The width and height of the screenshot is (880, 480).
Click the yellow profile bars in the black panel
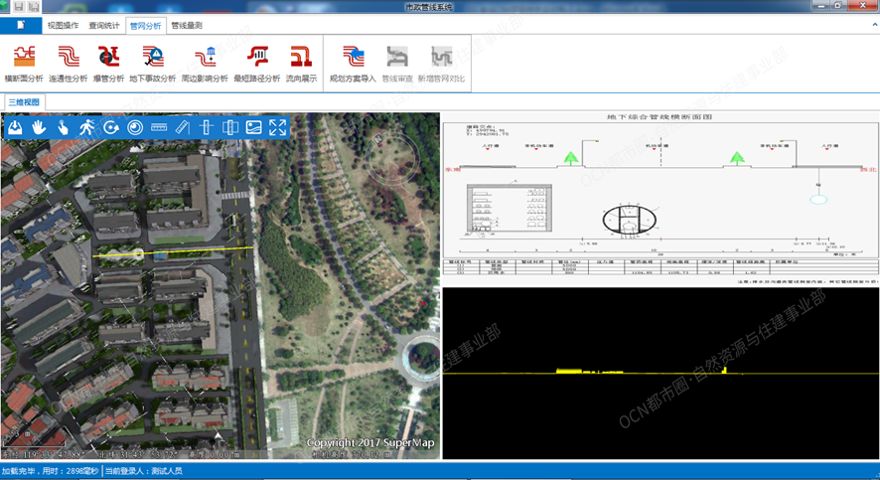[x=589, y=371]
